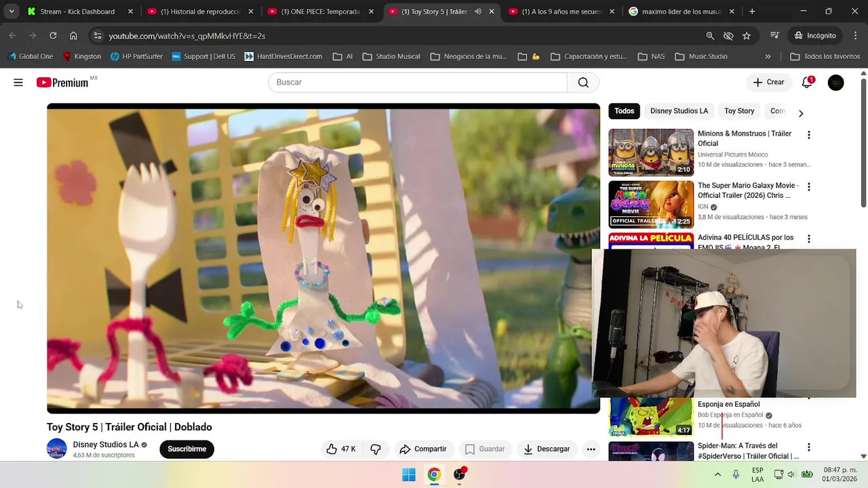The image size is (868, 488).
Task: Open Windows Start menu
Action: pos(409,474)
